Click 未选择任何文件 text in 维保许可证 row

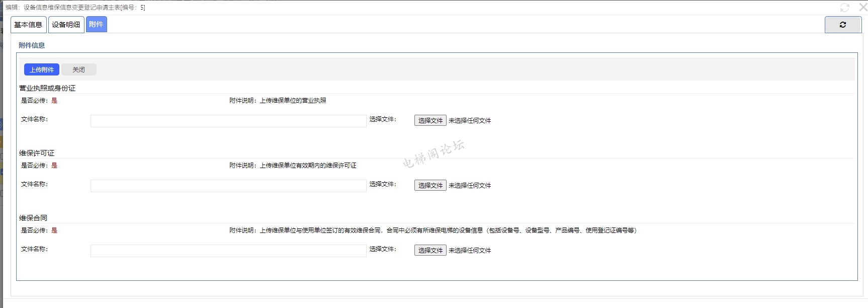tap(470, 186)
